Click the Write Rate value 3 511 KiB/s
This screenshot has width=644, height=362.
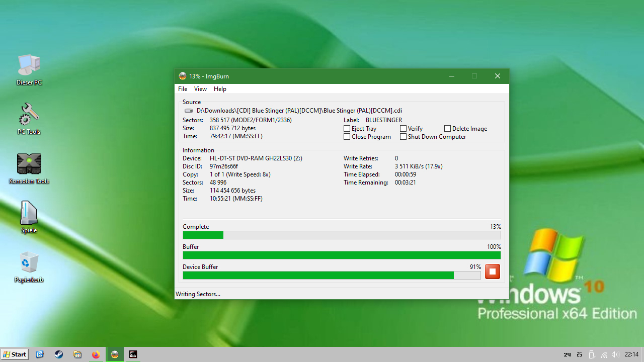point(419,166)
